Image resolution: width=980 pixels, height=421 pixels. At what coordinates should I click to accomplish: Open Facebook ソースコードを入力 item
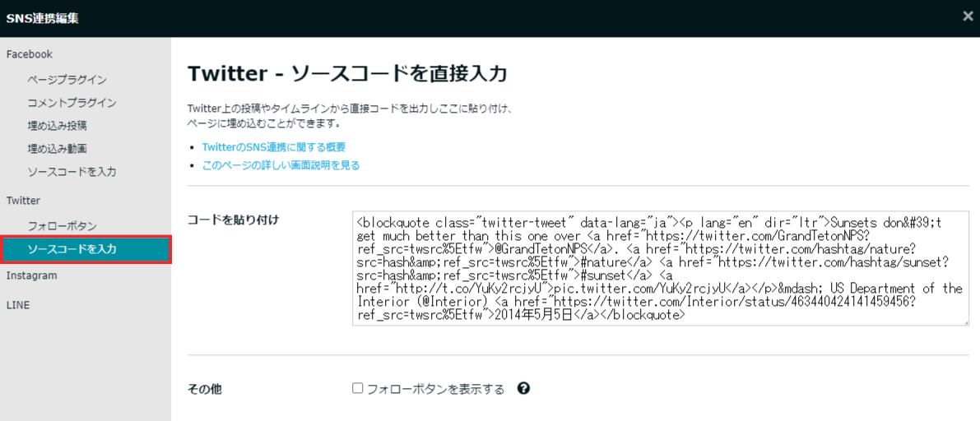[72, 172]
